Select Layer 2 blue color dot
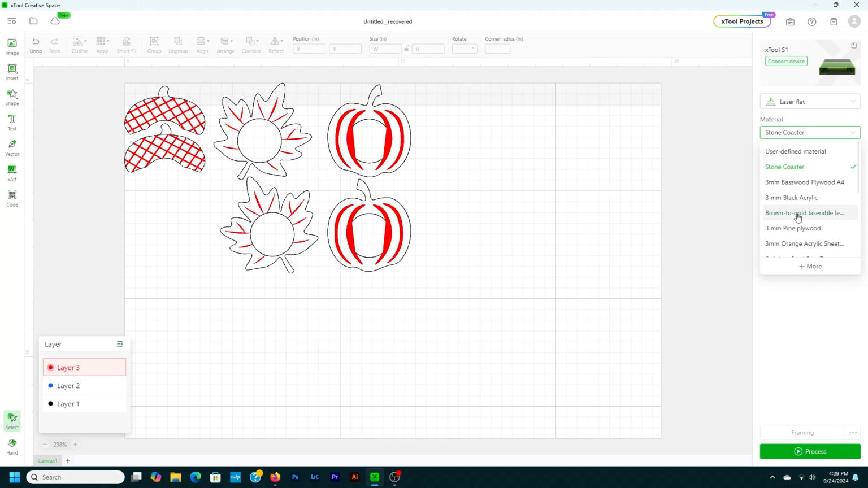The height and width of the screenshot is (488, 868). pos(51,386)
